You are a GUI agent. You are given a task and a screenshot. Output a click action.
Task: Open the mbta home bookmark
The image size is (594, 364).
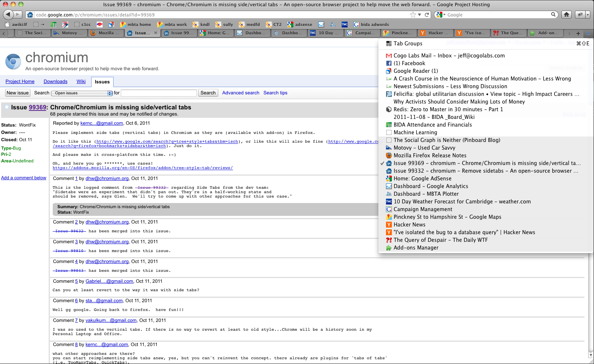click(135, 25)
